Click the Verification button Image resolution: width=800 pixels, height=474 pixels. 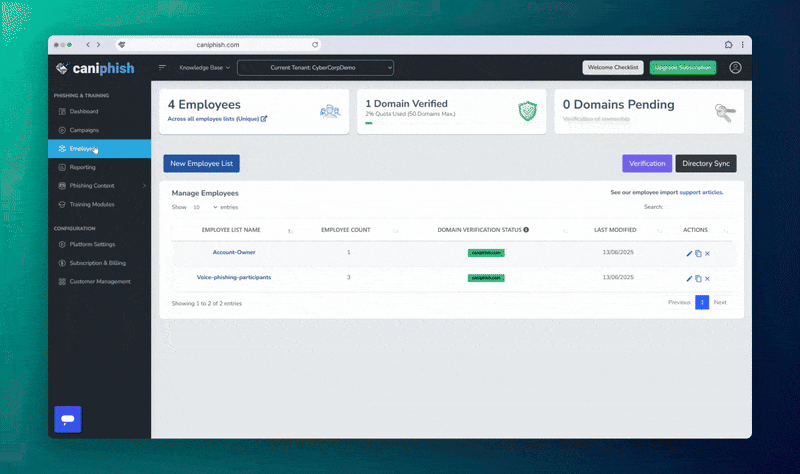point(647,163)
